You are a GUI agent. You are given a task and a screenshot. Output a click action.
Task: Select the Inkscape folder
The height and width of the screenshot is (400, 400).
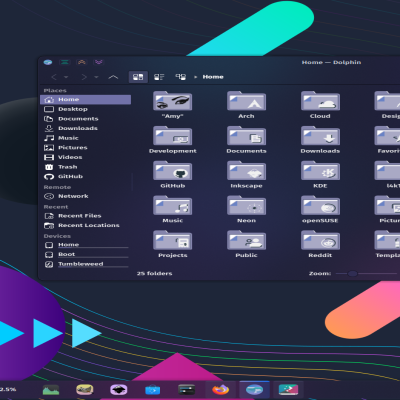[x=246, y=174]
